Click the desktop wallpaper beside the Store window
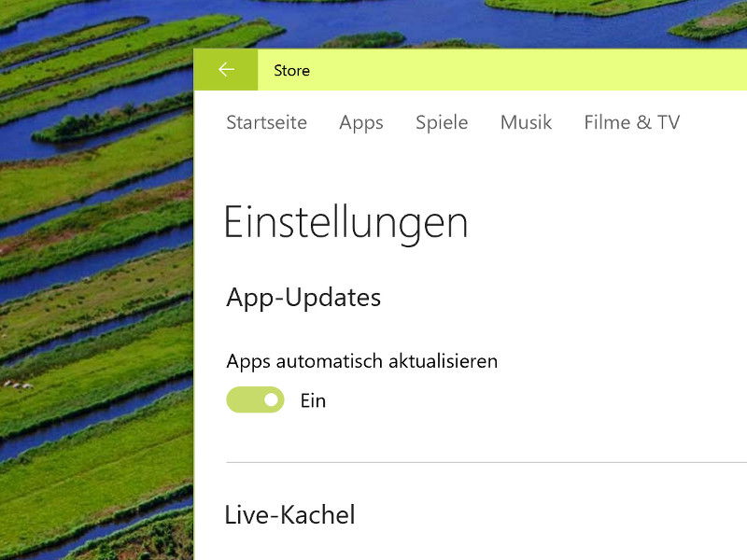 tap(95, 286)
